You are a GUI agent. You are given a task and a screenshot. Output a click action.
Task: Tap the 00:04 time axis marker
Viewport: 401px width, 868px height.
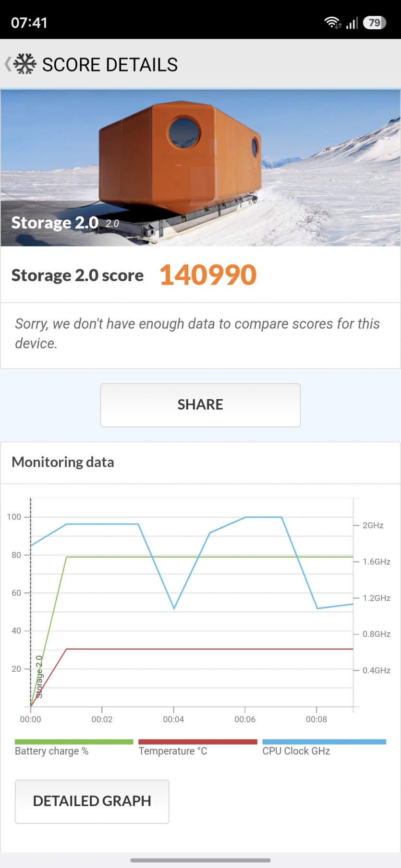(173, 719)
